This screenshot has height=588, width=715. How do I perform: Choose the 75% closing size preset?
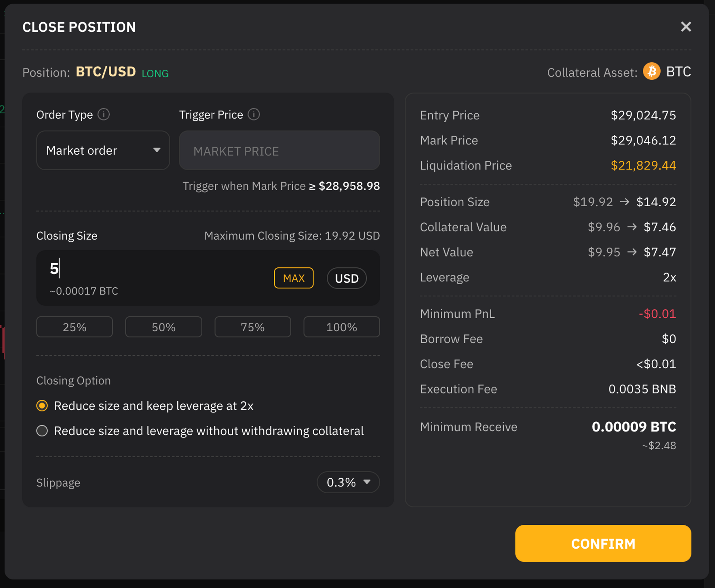pos(252,327)
